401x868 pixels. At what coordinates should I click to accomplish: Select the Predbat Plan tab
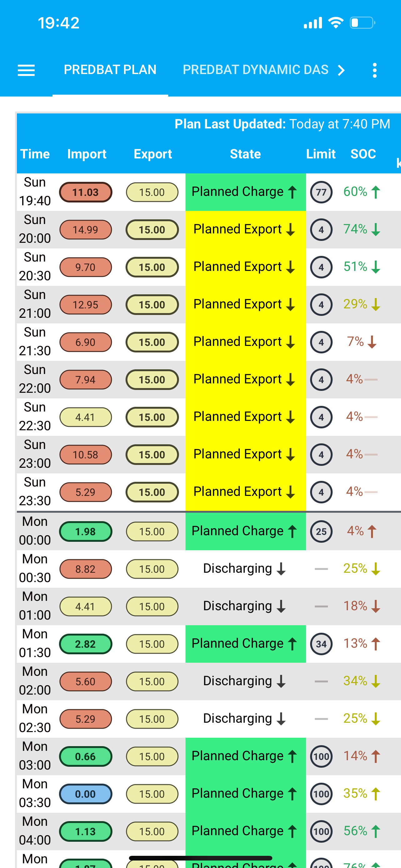pyautogui.click(x=110, y=70)
